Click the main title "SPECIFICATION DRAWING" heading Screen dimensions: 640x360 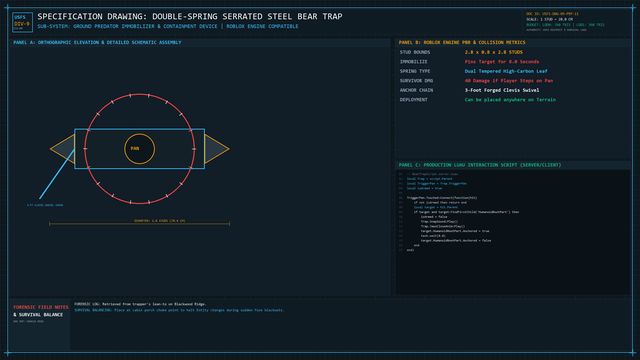coord(190,16)
